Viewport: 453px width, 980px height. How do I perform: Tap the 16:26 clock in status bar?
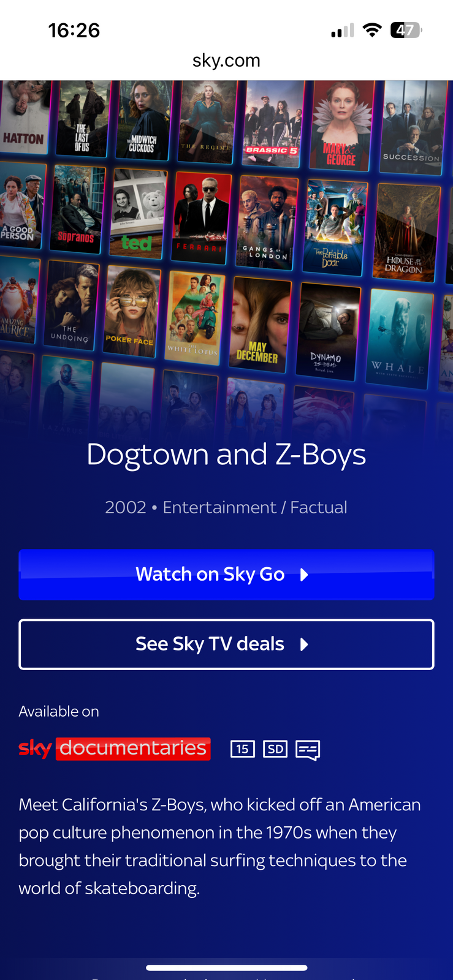74,30
